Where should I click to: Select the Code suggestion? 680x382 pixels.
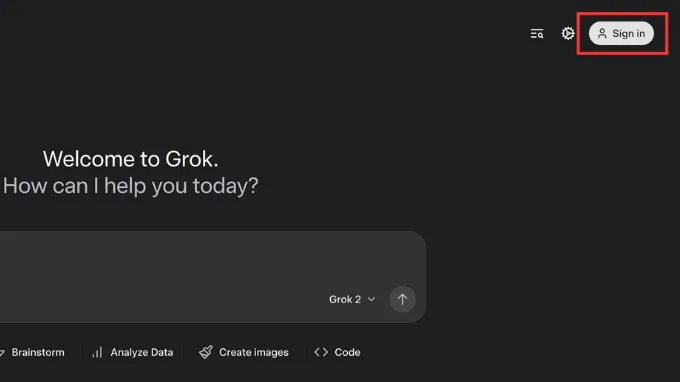[337, 352]
